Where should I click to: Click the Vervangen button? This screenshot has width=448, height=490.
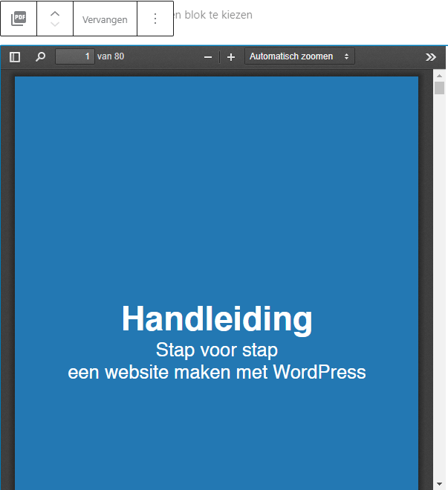point(105,19)
